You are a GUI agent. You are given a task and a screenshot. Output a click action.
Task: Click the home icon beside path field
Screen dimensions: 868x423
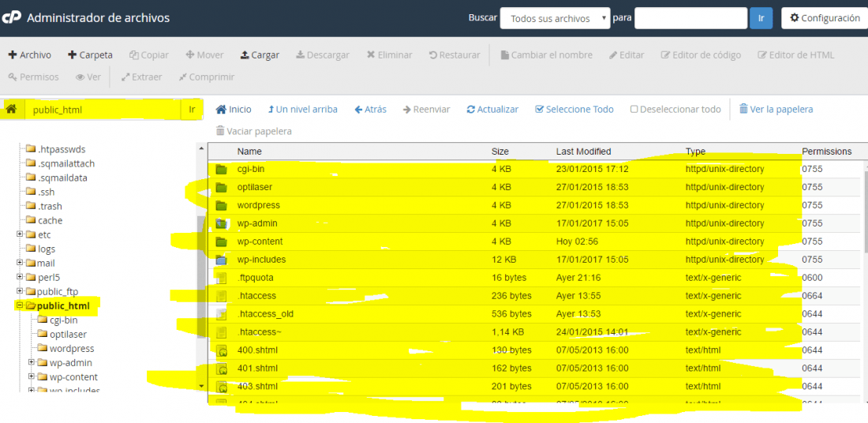11,110
